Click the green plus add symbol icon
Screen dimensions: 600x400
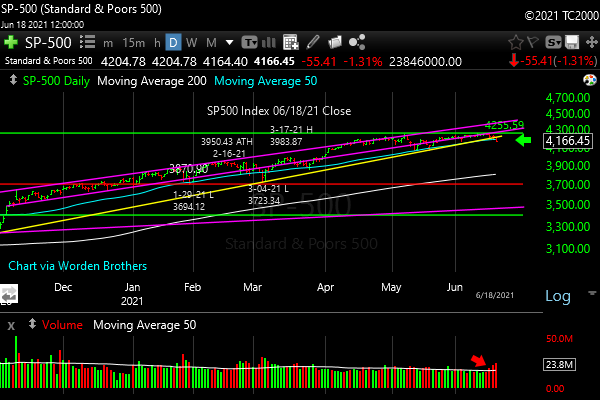tap(10, 43)
